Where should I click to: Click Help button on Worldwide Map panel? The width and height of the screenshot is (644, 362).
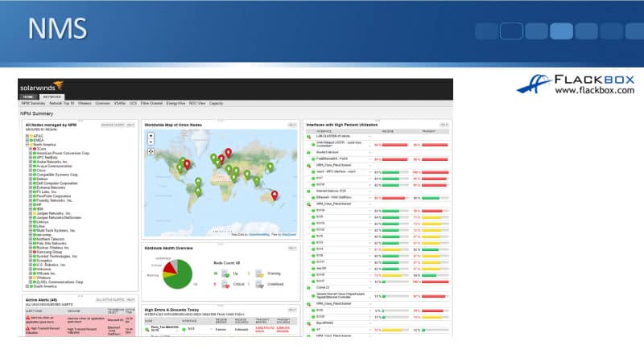point(292,125)
